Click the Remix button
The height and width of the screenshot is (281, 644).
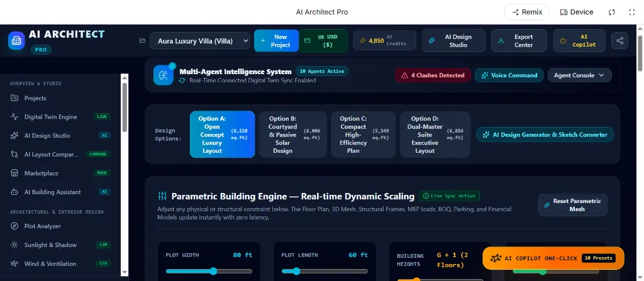[526, 13]
